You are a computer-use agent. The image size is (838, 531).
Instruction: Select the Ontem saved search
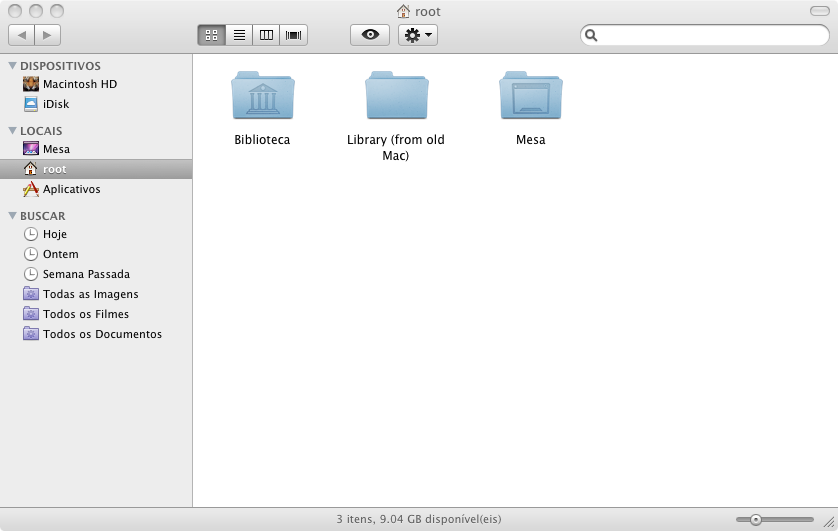(x=96, y=254)
